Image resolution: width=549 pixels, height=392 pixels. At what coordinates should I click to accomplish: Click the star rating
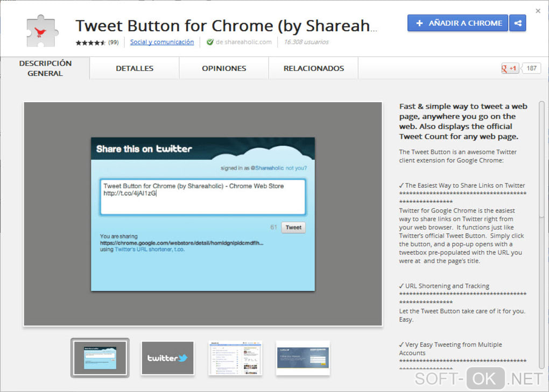90,42
